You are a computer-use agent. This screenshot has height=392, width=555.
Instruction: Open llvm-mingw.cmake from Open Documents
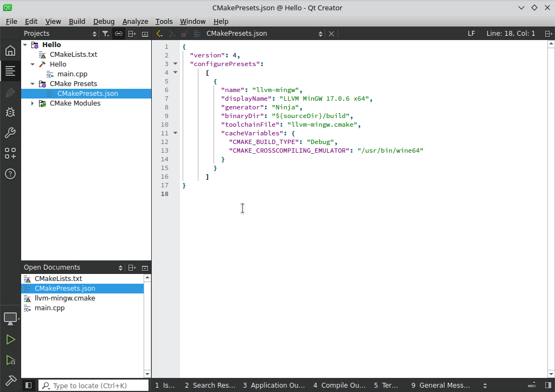[64, 298]
